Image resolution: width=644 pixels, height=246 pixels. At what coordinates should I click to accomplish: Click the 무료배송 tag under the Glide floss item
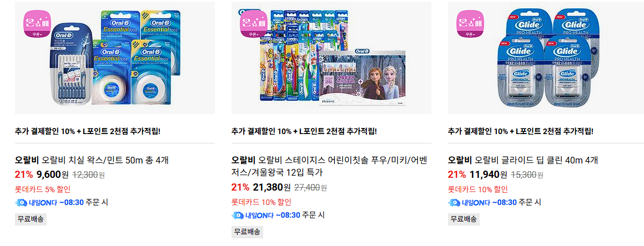[x=464, y=219]
